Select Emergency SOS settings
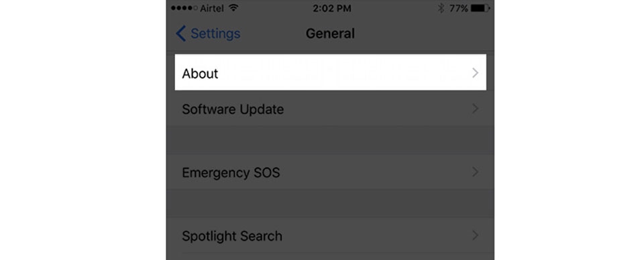This screenshot has width=644, height=260. (x=330, y=172)
